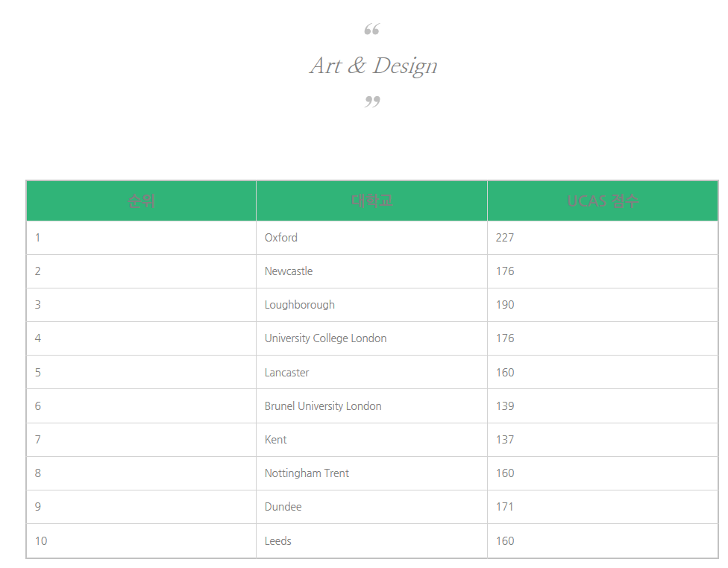Click rank '5' in Lancaster row

[37, 372]
